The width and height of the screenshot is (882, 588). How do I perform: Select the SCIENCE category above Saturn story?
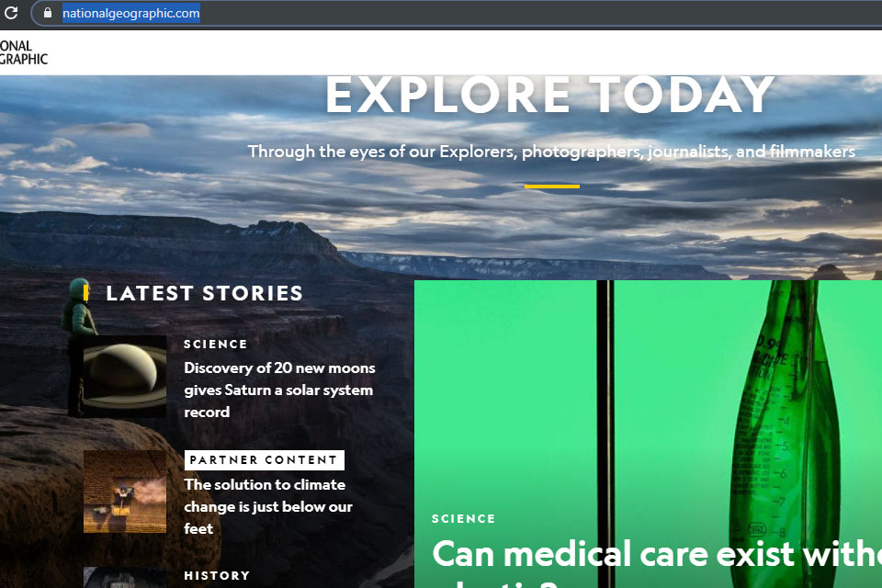215,344
